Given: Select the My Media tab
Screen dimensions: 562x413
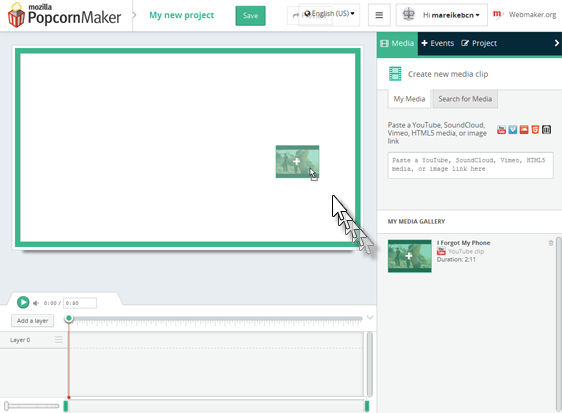Looking at the screenshot, I should point(409,99).
